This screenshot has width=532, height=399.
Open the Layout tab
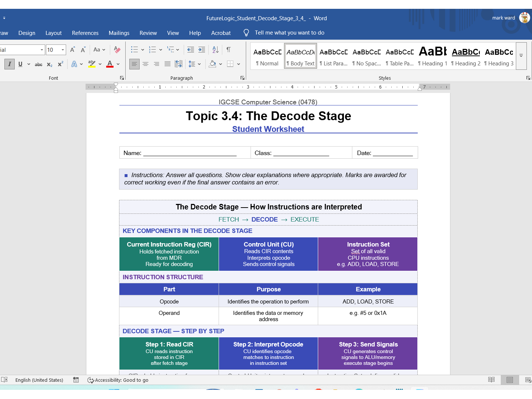54,33
